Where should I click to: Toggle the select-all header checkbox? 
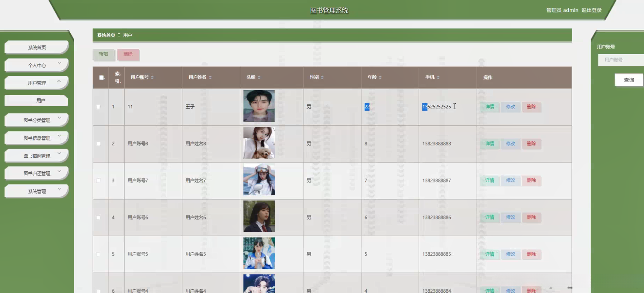coord(101,78)
